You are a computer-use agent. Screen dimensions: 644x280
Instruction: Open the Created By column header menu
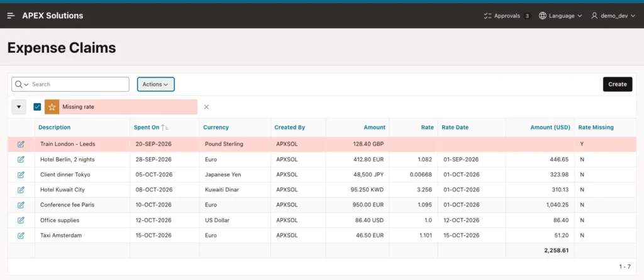(x=289, y=128)
